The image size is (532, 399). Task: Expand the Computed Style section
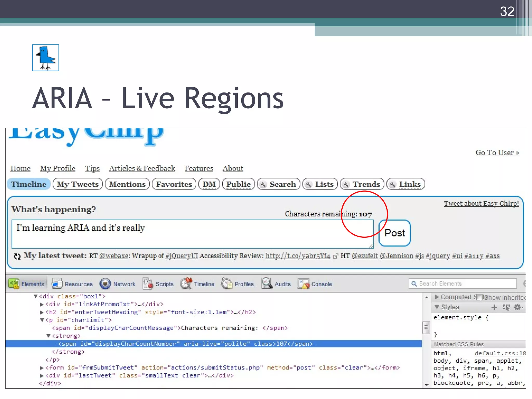point(437,297)
